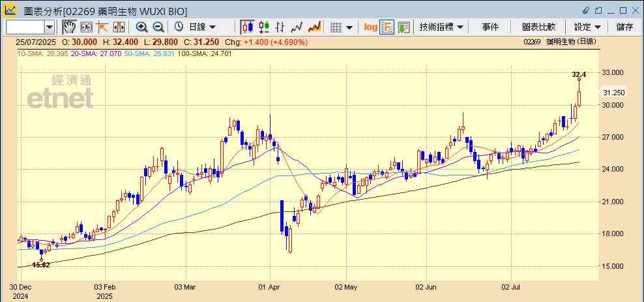
Task: Click the green download arrow icon
Action: (403, 27)
